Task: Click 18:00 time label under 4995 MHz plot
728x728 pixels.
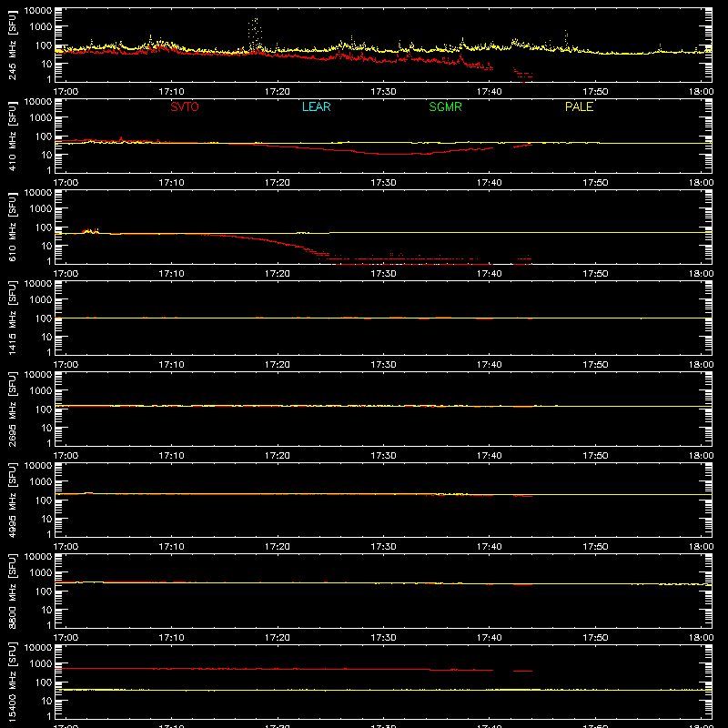Action: pyautogui.click(x=701, y=547)
